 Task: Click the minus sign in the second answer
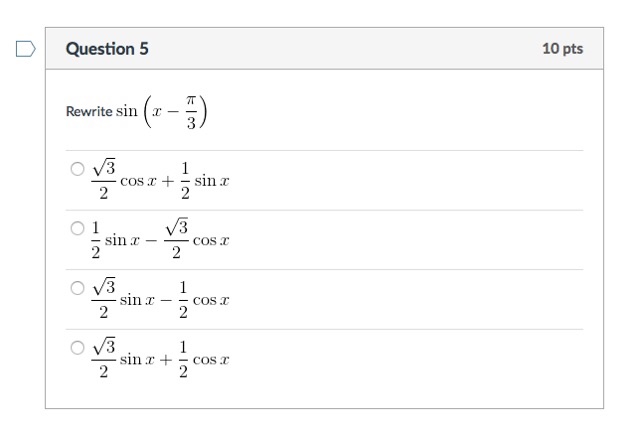[x=151, y=240]
